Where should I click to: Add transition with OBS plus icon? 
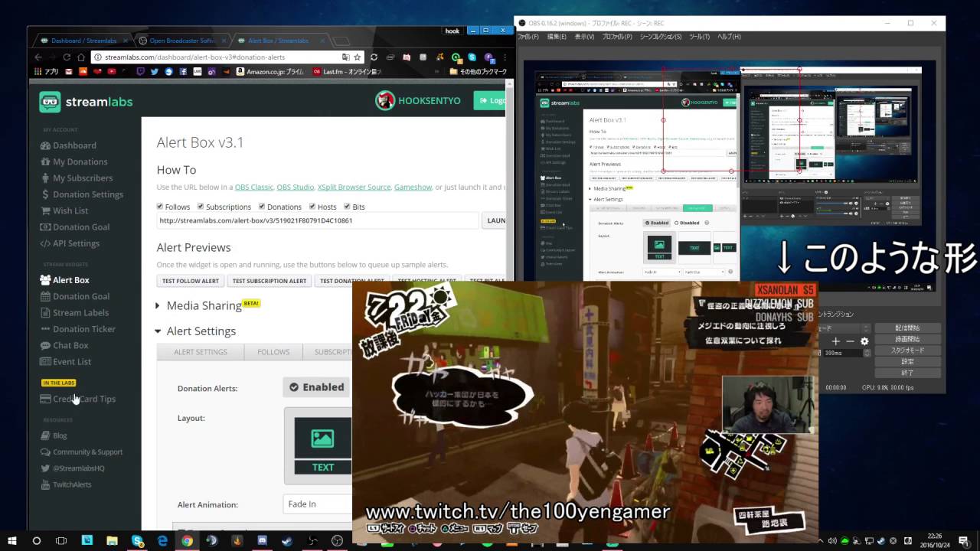click(836, 341)
